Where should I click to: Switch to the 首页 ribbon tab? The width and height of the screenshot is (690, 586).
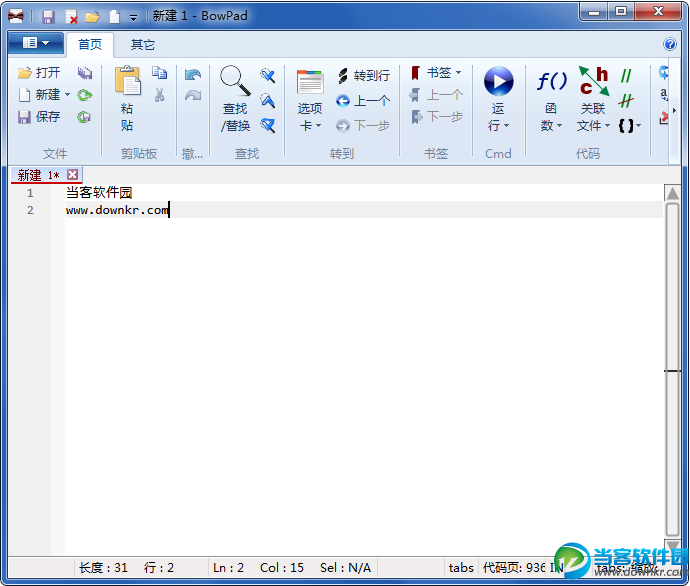pos(90,44)
